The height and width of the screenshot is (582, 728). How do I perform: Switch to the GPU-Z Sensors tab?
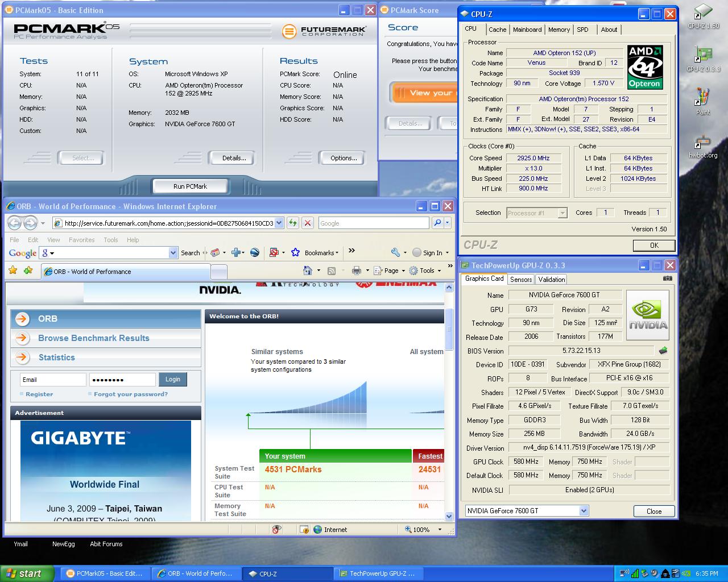pos(521,279)
